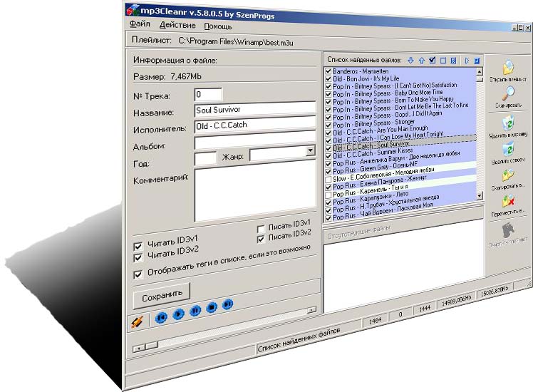Click the next track playback button

[x=228, y=304]
